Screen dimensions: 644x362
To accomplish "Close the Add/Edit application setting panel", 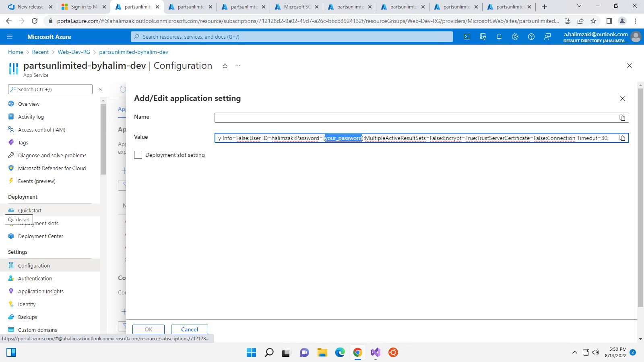I will point(623,99).
